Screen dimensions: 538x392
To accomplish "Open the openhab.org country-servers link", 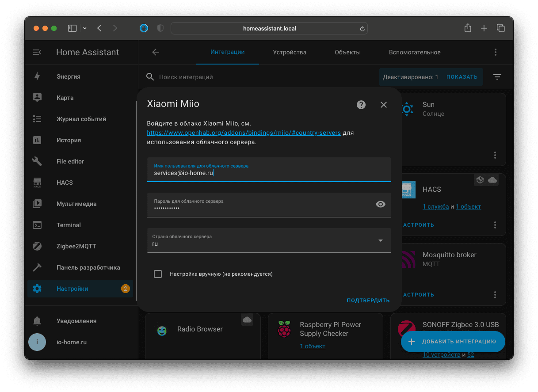I will point(244,133).
